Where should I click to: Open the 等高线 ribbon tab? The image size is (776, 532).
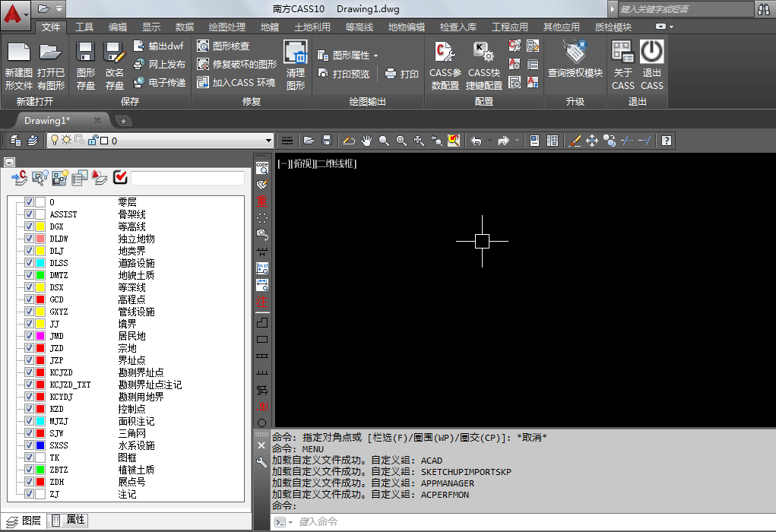(359, 27)
